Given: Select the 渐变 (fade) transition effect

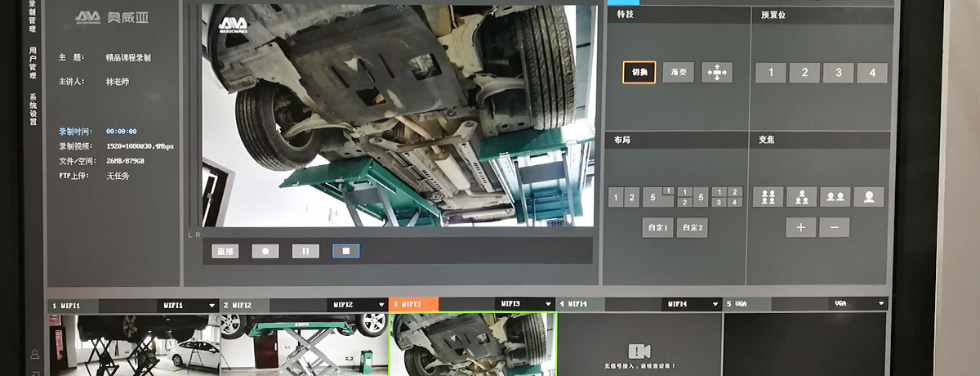Looking at the screenshot, I should click(678, 72).
